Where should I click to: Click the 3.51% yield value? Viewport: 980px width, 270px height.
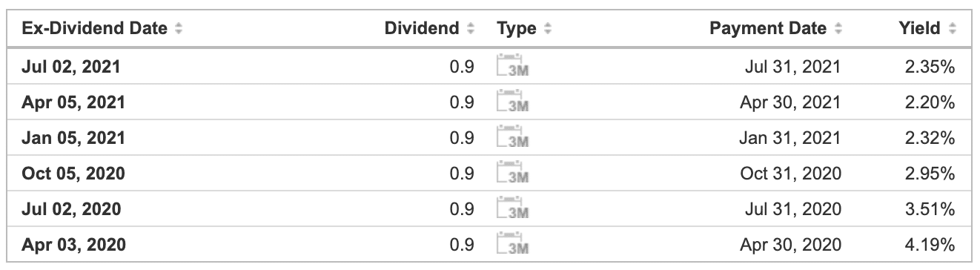tap(930, 209)
